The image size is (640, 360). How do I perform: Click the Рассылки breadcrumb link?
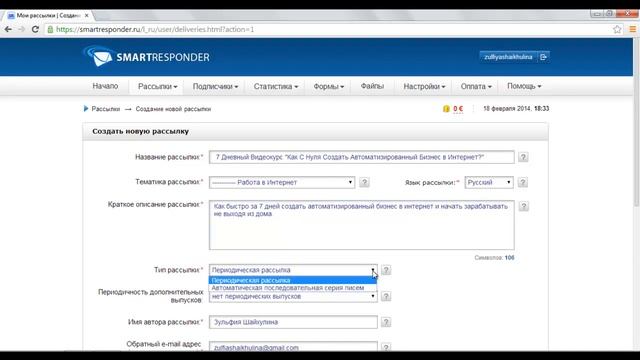coord(106,109)
